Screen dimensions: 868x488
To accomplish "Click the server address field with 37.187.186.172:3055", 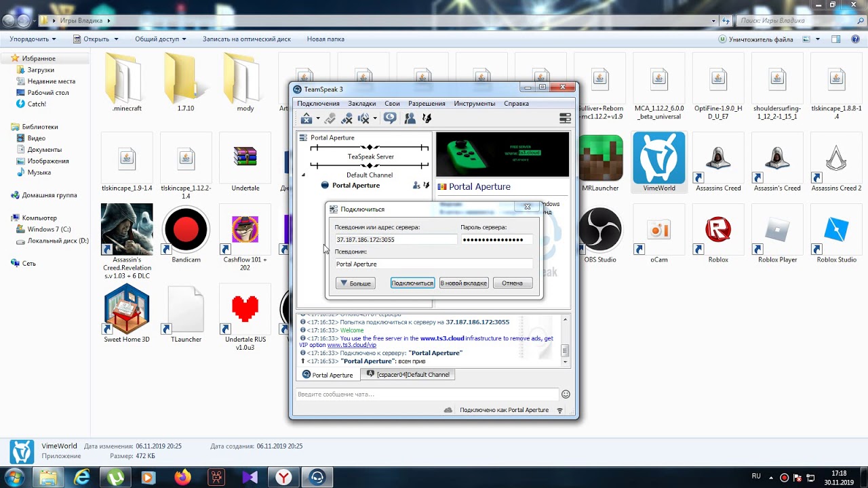I will [x=396, y=239].
